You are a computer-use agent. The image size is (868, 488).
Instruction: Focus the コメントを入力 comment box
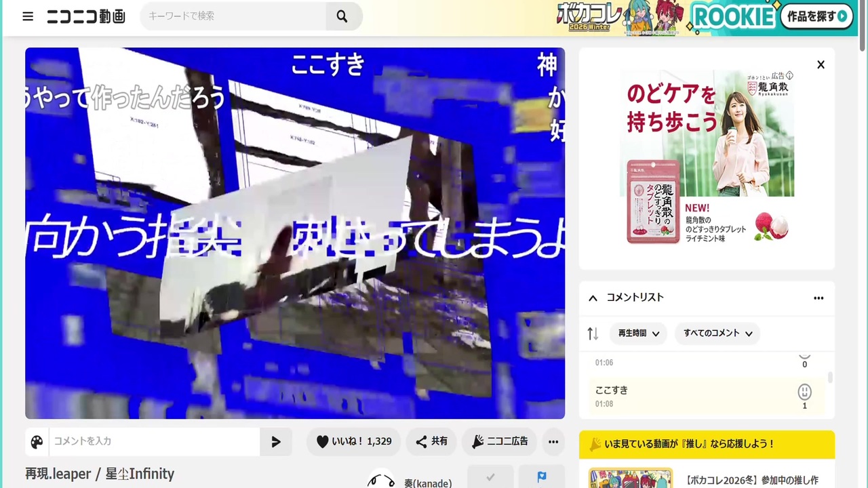(155, 441)
